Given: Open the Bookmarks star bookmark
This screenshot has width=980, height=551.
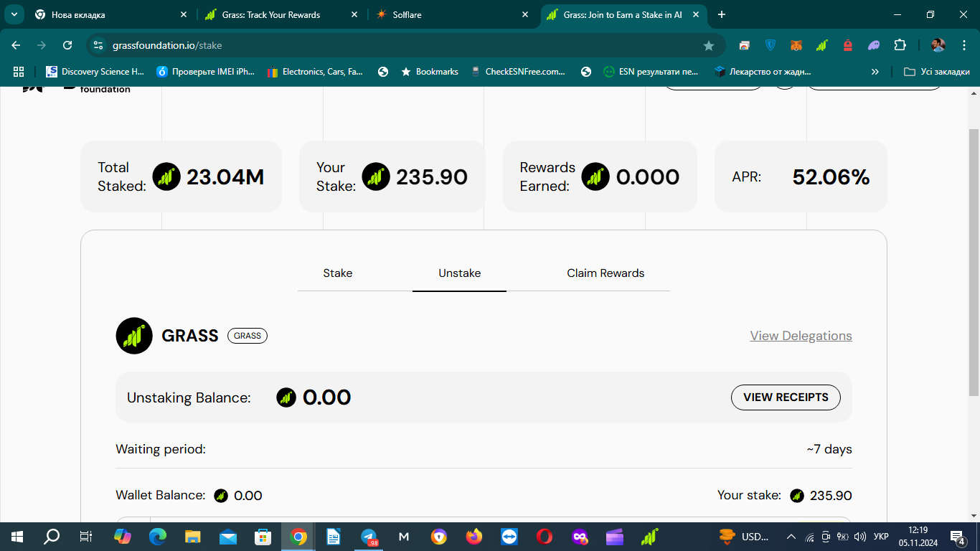Looking at the screenshot, I should (430, 72).
